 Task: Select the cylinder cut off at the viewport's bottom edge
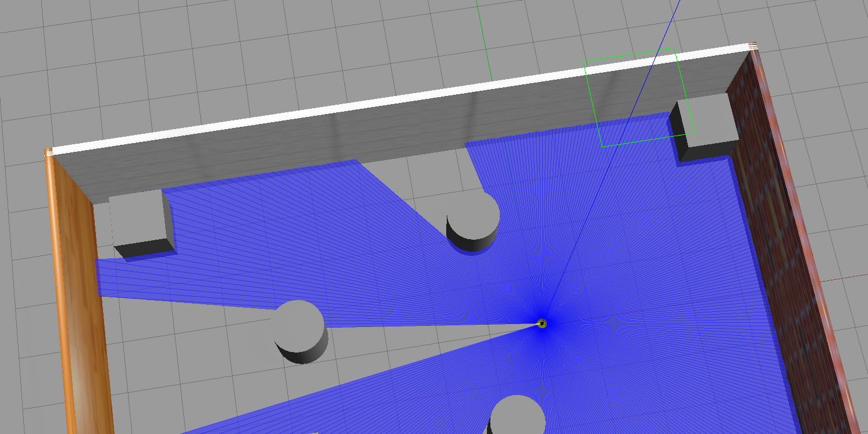click(516, 415)
